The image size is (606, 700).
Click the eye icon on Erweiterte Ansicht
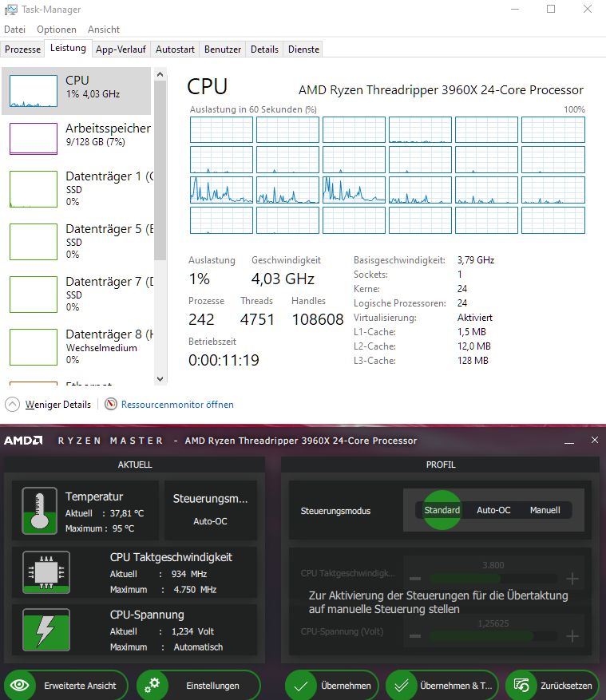[20, 686]
